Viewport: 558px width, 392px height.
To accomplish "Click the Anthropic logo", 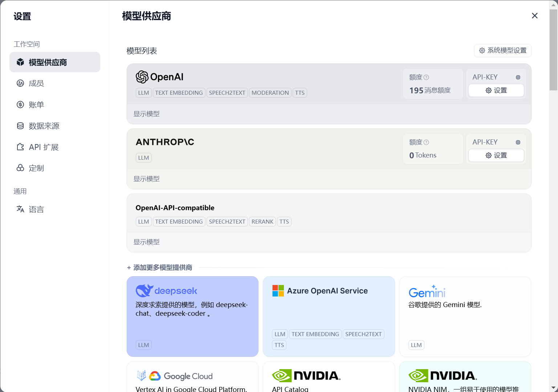I will (165, 142).
